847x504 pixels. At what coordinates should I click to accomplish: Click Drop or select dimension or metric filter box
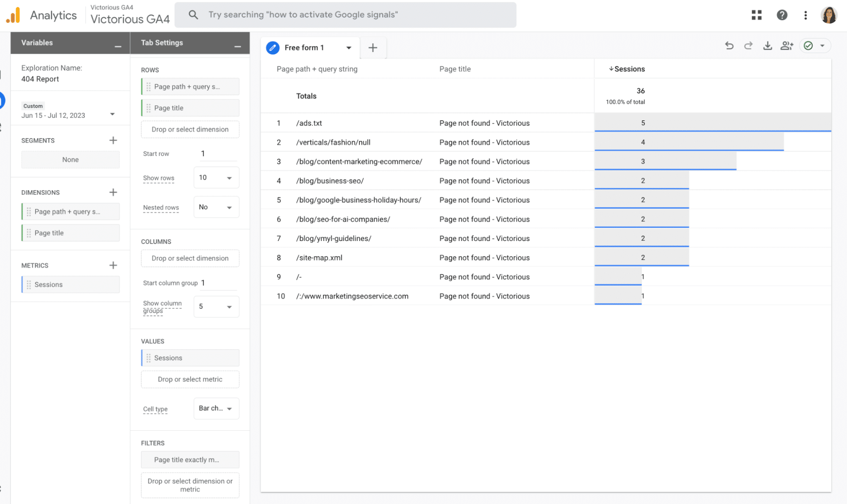click(x=190, y=485)
